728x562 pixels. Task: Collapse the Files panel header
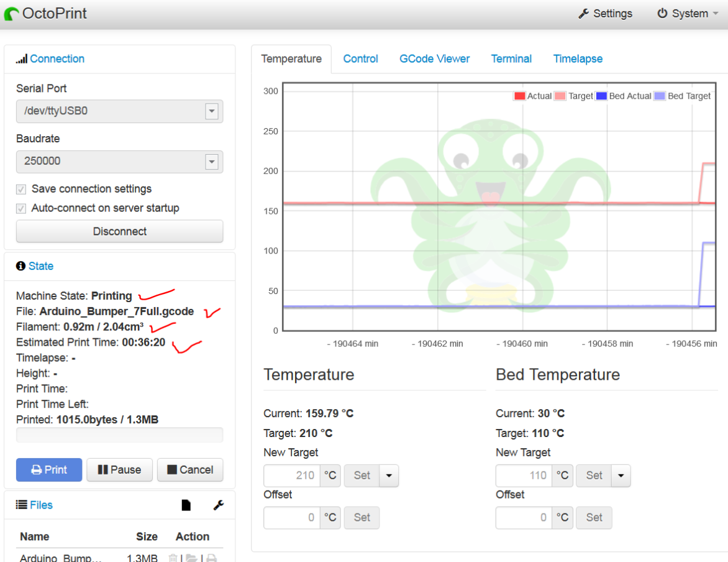pos(42,505)
